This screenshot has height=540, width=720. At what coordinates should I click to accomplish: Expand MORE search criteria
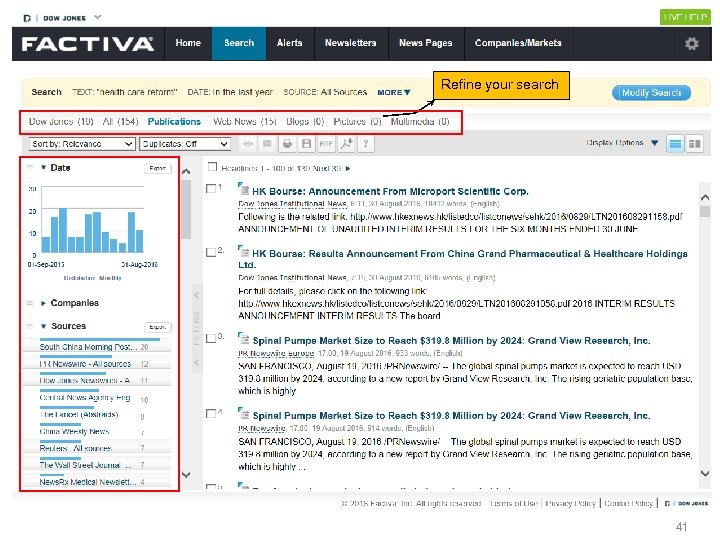pyautogui.click(x=394, y=92)
